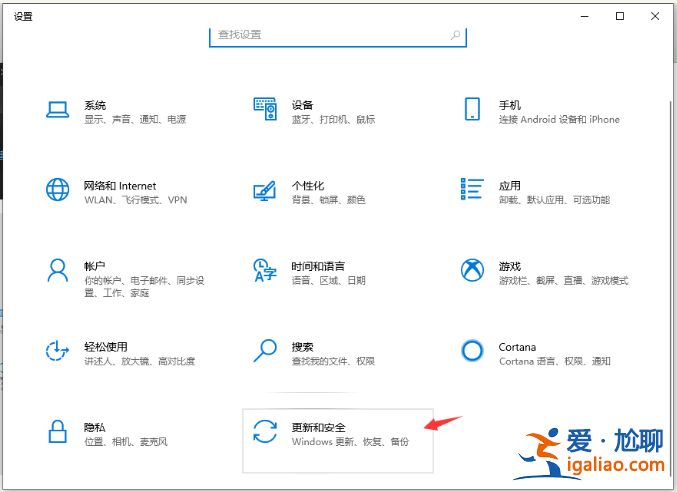Click the 查找设置 search input field
This screenshot has width=677, height=492.
tap(330, 35)
